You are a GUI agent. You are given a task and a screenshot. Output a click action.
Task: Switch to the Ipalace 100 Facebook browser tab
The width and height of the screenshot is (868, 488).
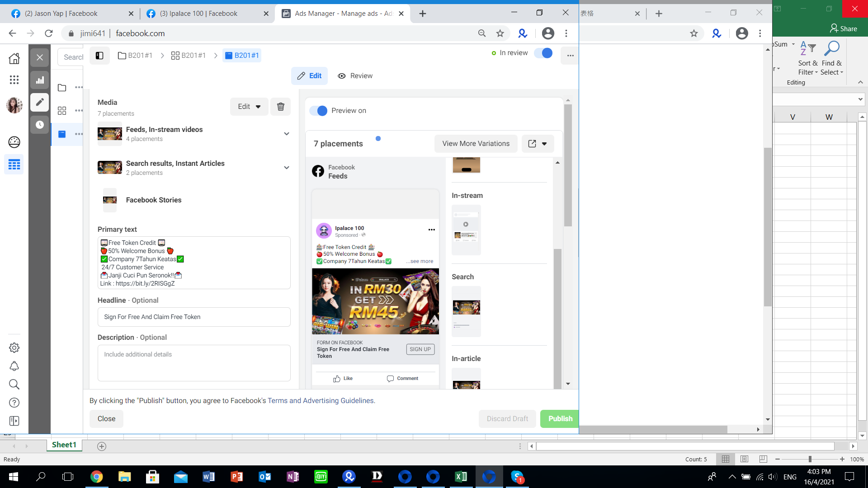click(199, 14)
